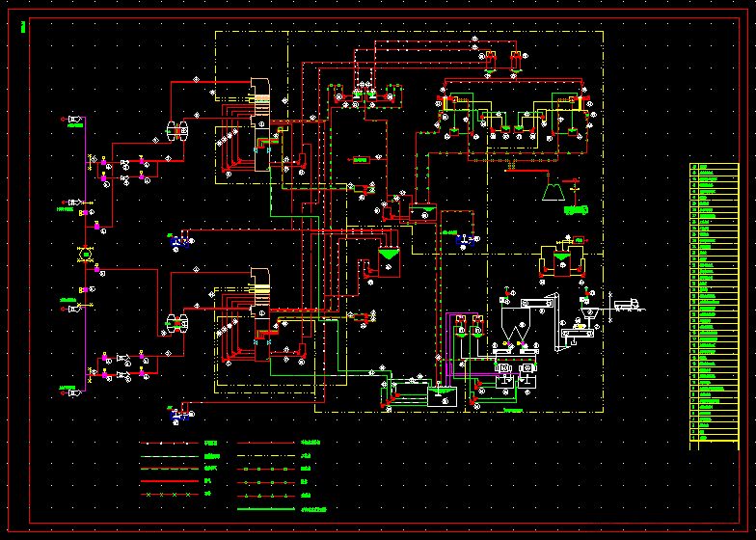The width and height of the screenshot is (756, 540).
Task: Select the blue pump symbol near the upper tower
Action: [179, 242]
